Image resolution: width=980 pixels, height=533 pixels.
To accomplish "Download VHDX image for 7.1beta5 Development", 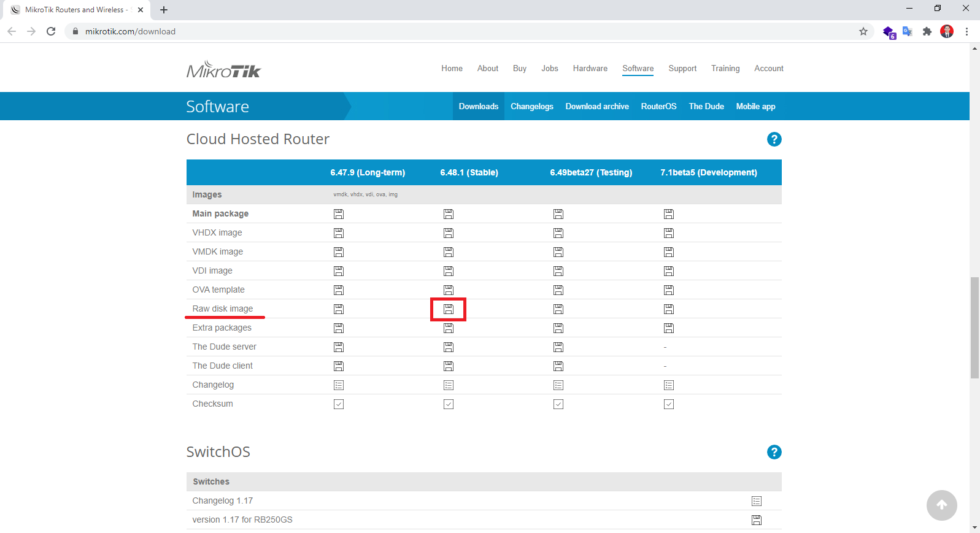I will coord(669,233).
